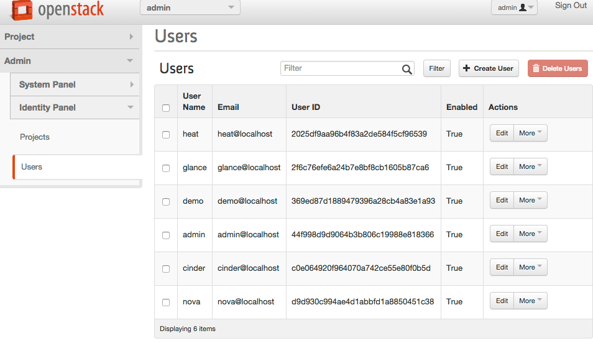Image resolution: width=593 pixels, height=364 pixels.
Task: Check the admin user checkbox
Action: [165, 235]
